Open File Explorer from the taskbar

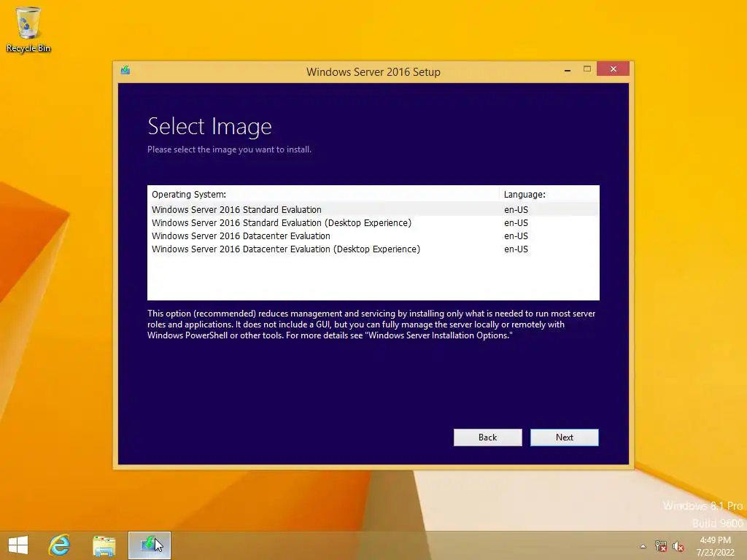tap(104, 545)
